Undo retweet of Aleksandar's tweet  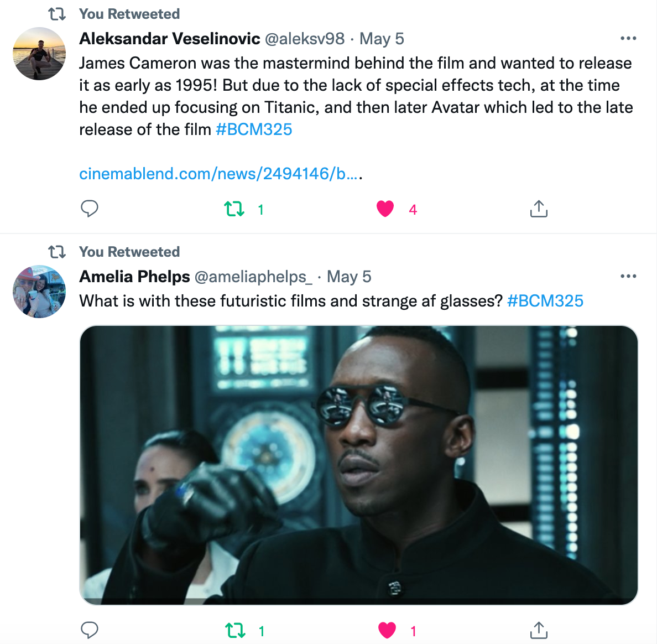pyautogui.click(x=234, y=209)
